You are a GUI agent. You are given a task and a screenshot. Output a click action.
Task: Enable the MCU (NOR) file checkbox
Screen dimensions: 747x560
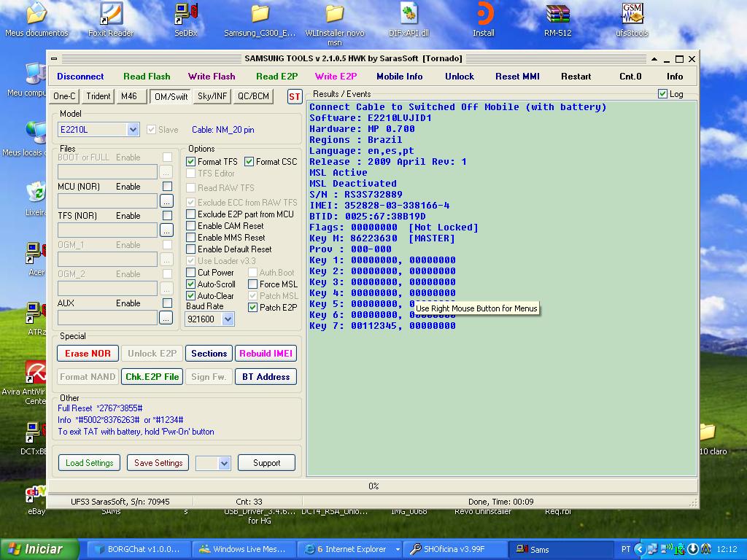(167, 186)
